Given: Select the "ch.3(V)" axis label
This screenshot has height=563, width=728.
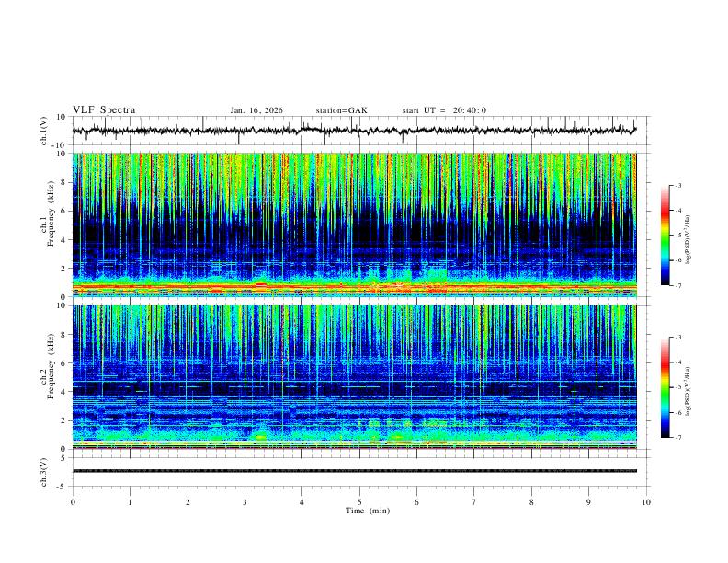Looking at the screenshot, I should tap(44, 472).
